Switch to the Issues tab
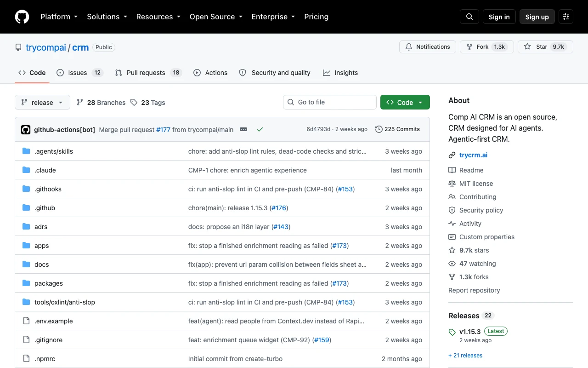 point(80,73)
